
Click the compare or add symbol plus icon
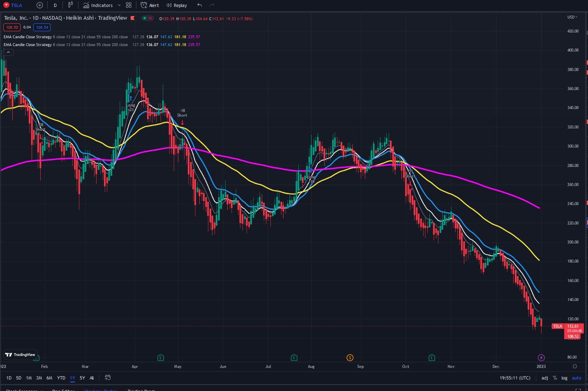39,5
